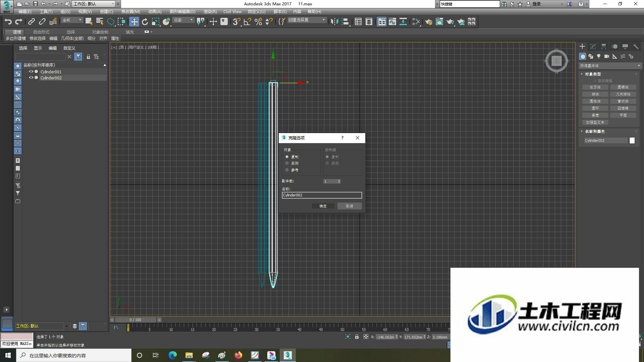The height and width of the screenshot is (362, 644).
Task: Click the 长方体 create button
Action: pos(595,87)
